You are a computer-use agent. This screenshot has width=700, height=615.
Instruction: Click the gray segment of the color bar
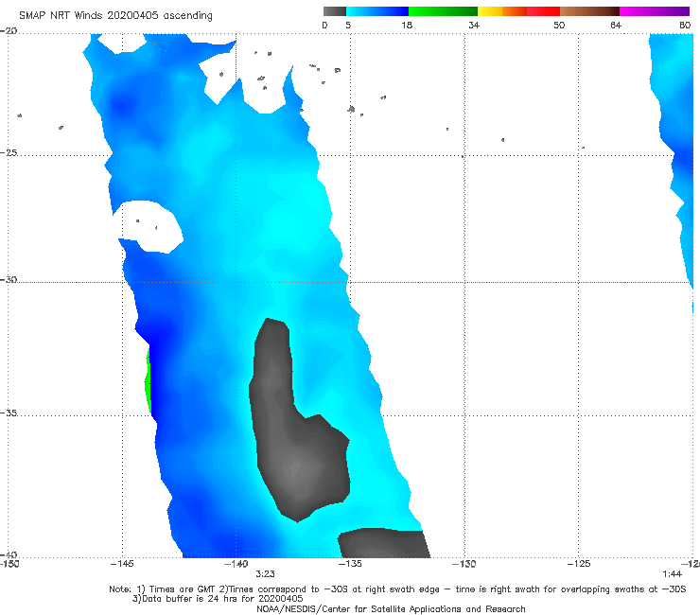coord(335,11)
